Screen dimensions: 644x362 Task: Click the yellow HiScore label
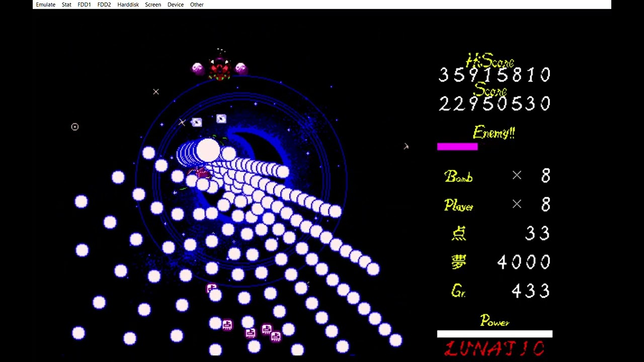(490, 61)
